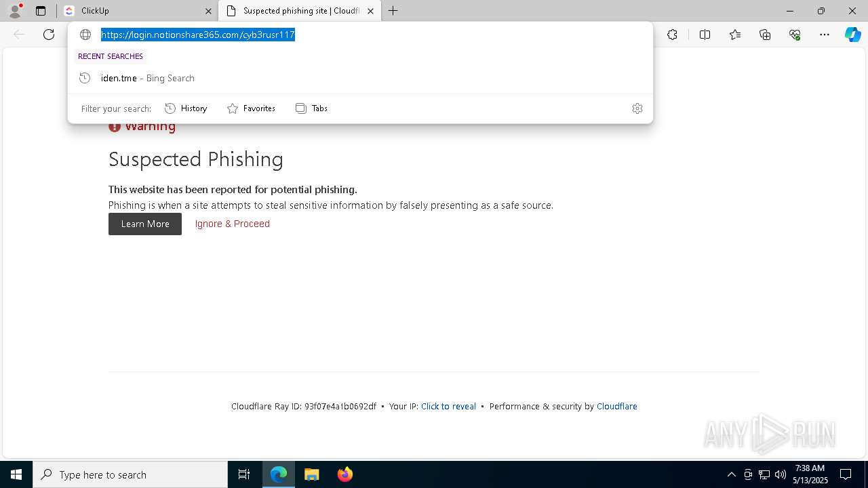Click the Cloudflare Ray ID text
Viewport: 868px width, 488px height.
coord(304,406)
